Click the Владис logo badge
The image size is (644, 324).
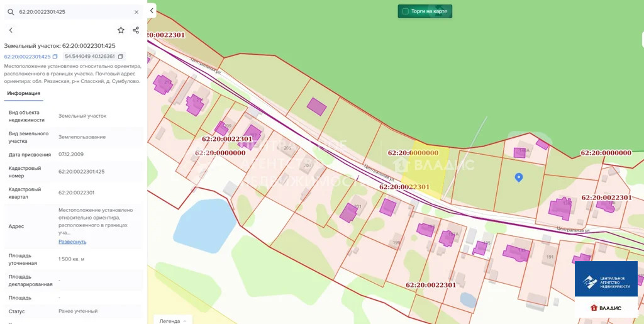click(606, 308)
